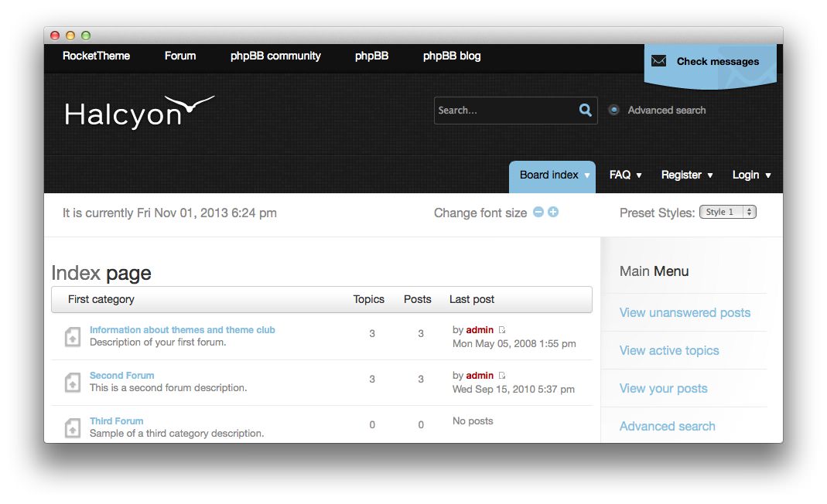Click the Main Menu heading
The height and width of the screenshot is (504, 827).
[x=654, y=271]
